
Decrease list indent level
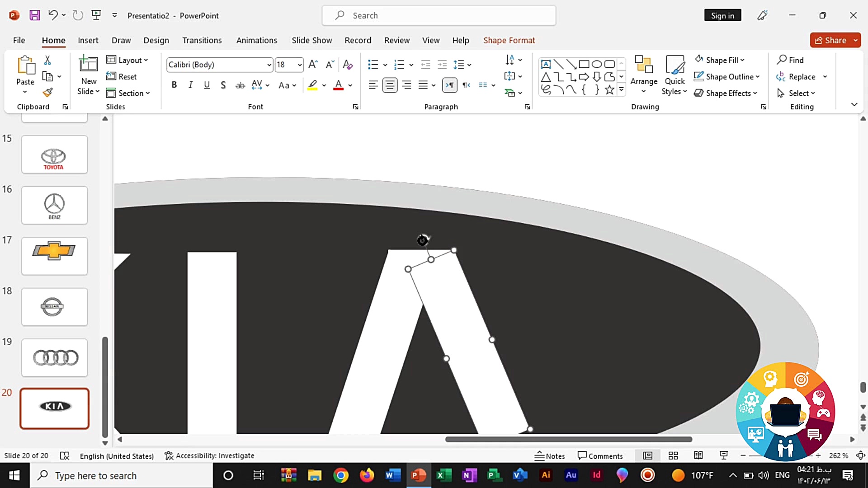point(425,65)
